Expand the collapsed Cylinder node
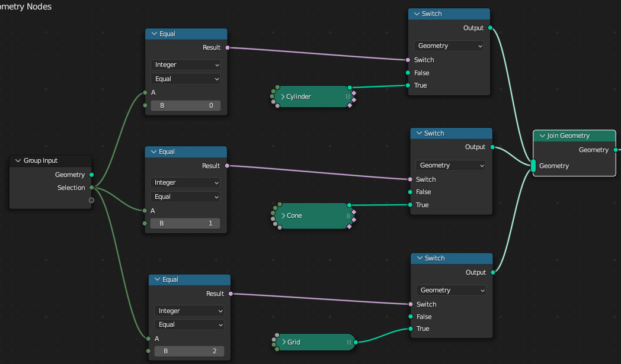This screenshot has height=364, width=621. pos(283,96)
